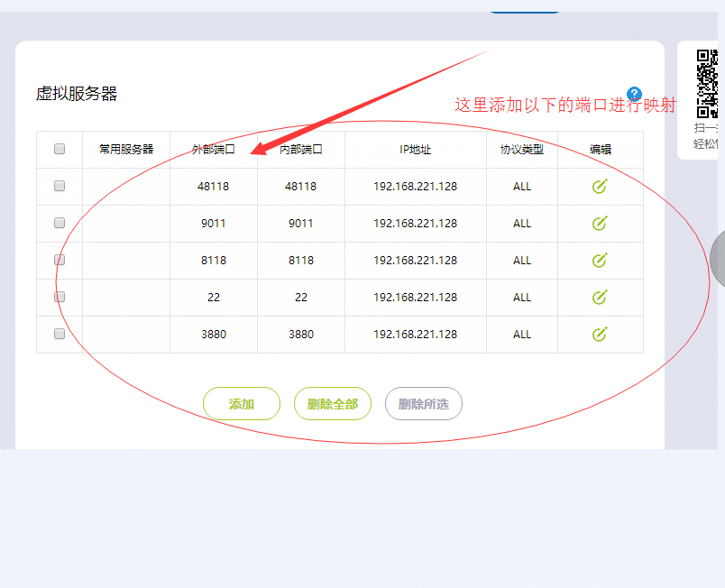This screenshot has width=725, height=588.
Task: Check the checkbox for the 9011 row
Action: coord(60,223)
